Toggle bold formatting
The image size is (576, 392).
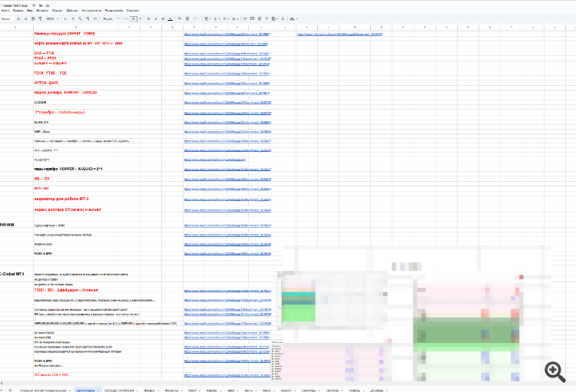point(148,18)
